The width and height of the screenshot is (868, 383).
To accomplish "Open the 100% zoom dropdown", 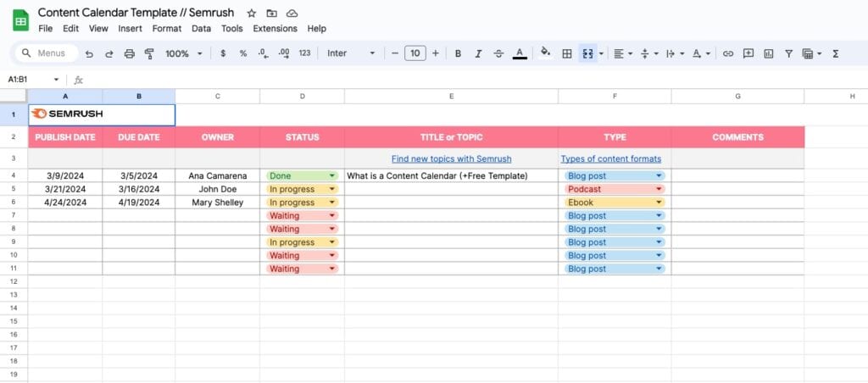I will click(x=184, y=53).
